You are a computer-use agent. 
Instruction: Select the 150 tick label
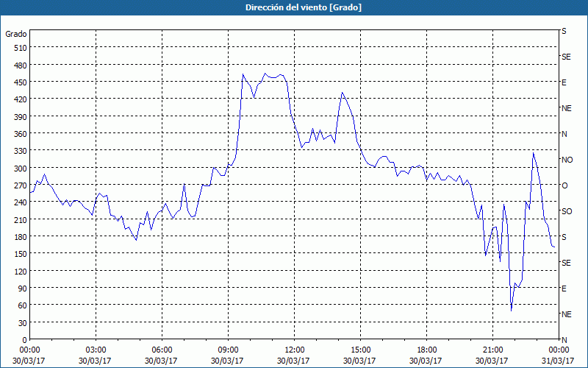(21, 254)
